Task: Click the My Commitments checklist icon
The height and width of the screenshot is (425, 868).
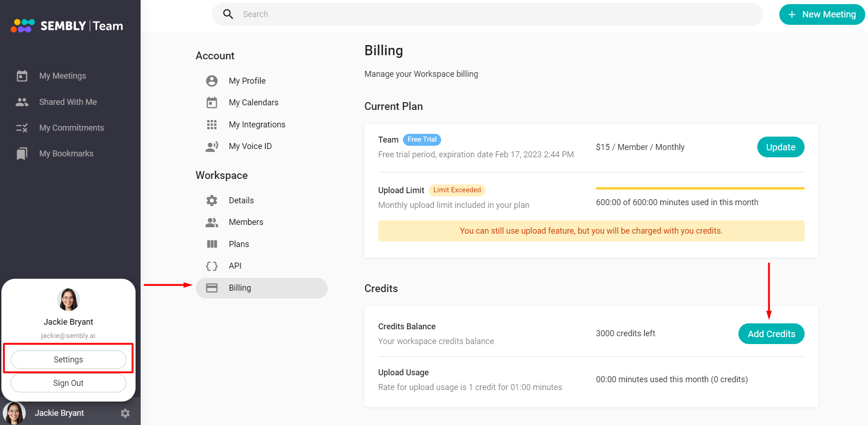Action: pyautogui.click(x=22, y=128)
